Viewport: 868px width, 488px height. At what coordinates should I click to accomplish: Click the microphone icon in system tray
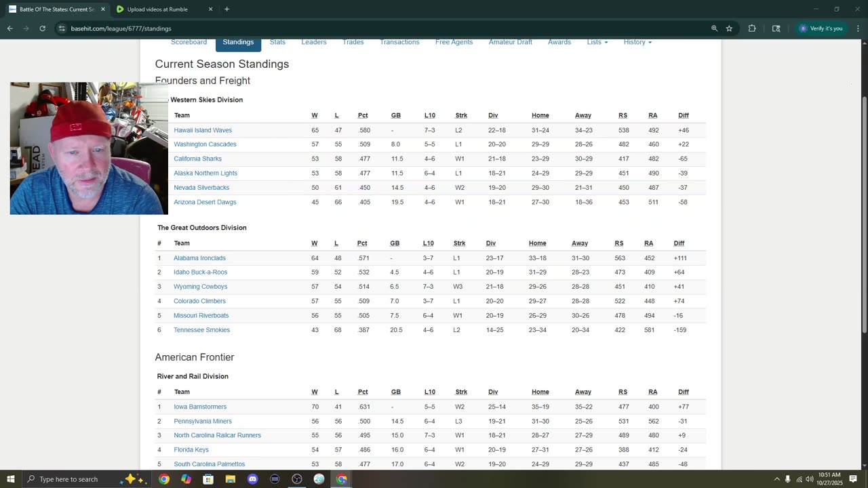click(787, 479)
